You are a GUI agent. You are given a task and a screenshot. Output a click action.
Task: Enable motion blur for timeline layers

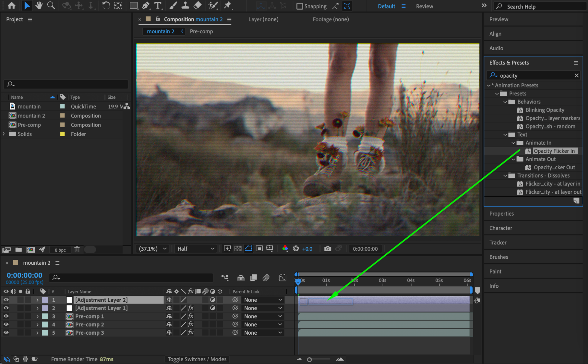(x=266, y=277)
